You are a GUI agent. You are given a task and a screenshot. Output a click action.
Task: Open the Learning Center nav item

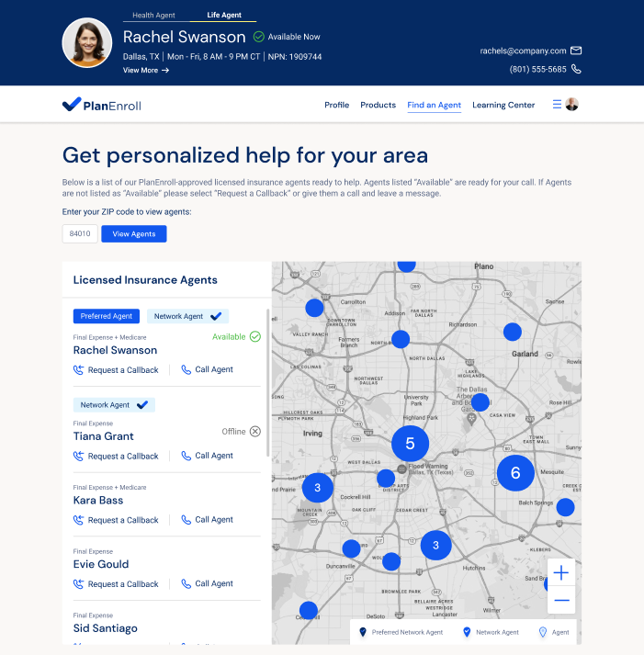[x=503, y=105]
